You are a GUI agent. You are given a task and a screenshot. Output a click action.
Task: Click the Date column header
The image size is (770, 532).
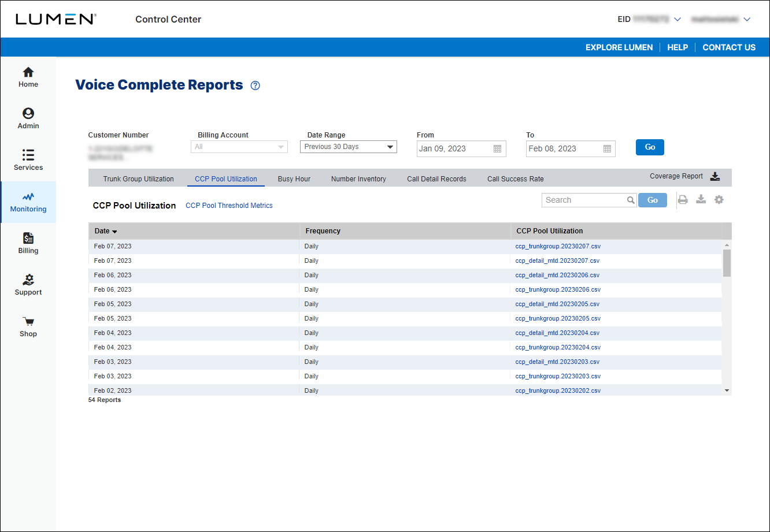194,231
